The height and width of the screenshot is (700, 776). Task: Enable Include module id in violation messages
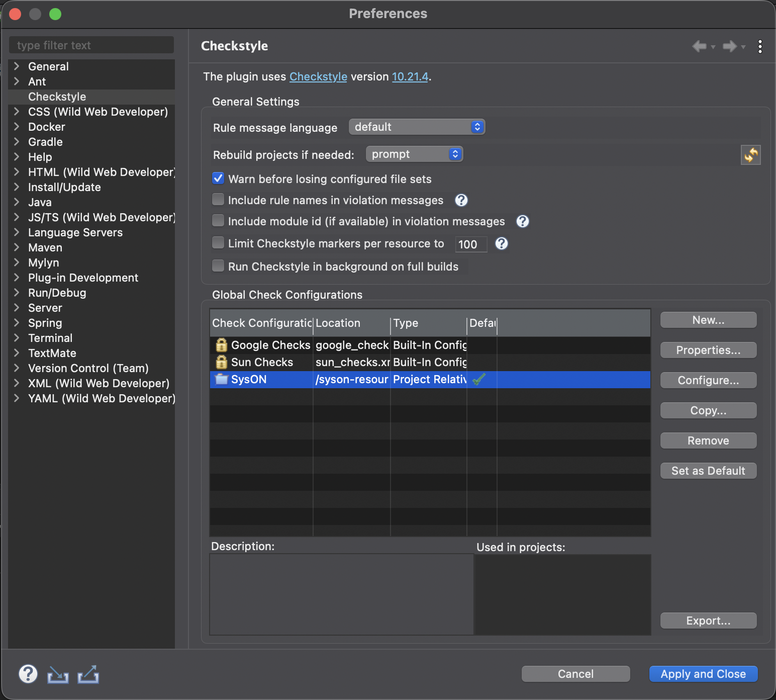pos(218,220)
